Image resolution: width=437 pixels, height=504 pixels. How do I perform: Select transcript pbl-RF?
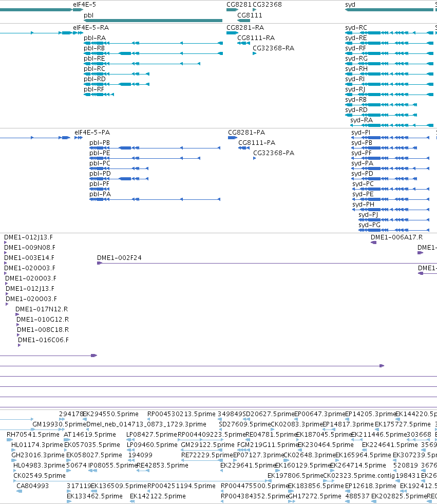click(x=99, y=95)
